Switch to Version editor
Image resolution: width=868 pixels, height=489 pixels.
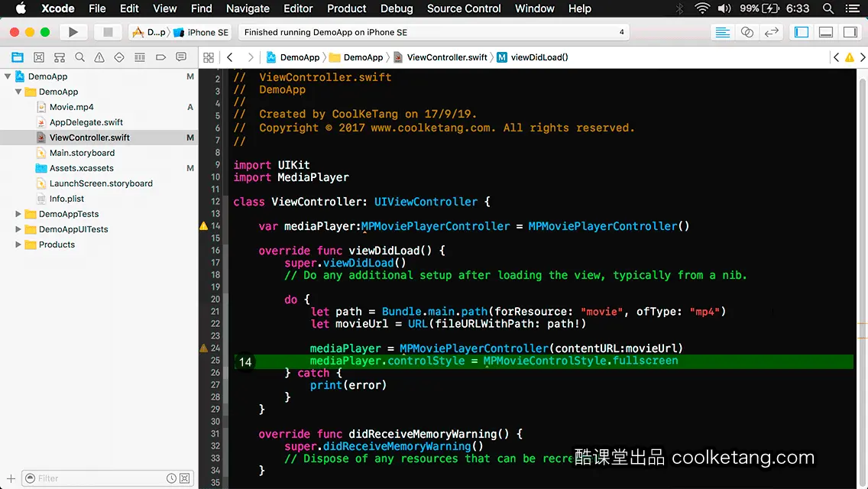pyautogui.click(x=771, y=32)
